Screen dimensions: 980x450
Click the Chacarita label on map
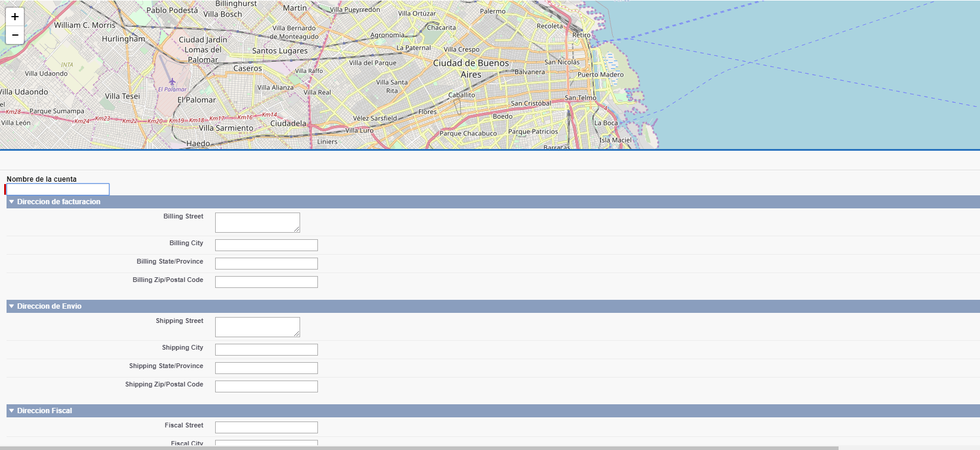tap(442, 27)
